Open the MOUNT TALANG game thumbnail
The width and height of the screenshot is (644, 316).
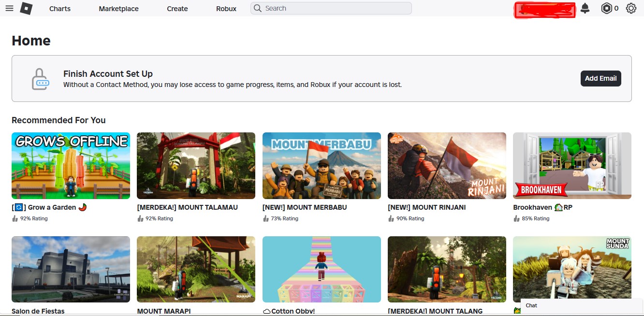point(447,269)
